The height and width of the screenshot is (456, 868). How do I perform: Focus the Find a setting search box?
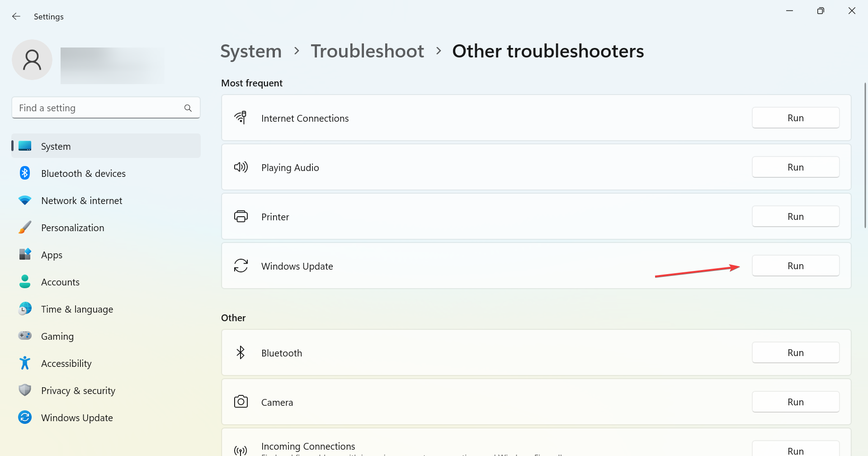(x=106, y=108)
